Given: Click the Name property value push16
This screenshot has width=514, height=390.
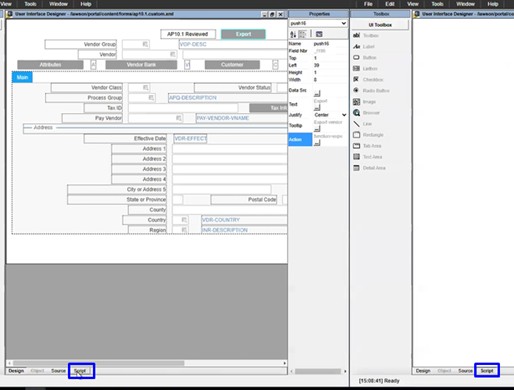Looking at the screenshot, I should pyautogui.click(x=321, y=44).
